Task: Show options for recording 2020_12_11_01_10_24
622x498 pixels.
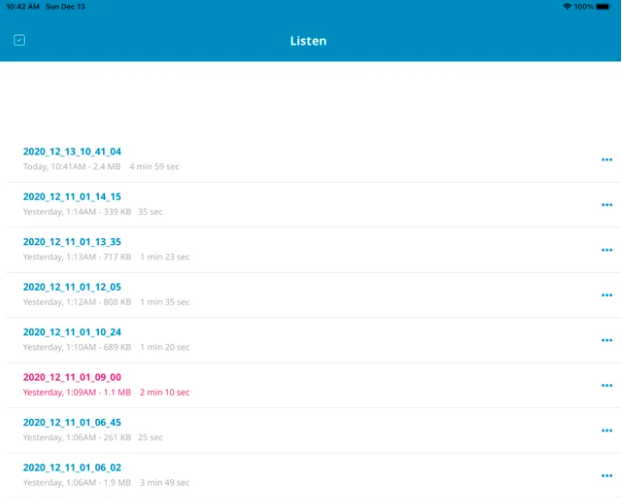Action: 606,340
